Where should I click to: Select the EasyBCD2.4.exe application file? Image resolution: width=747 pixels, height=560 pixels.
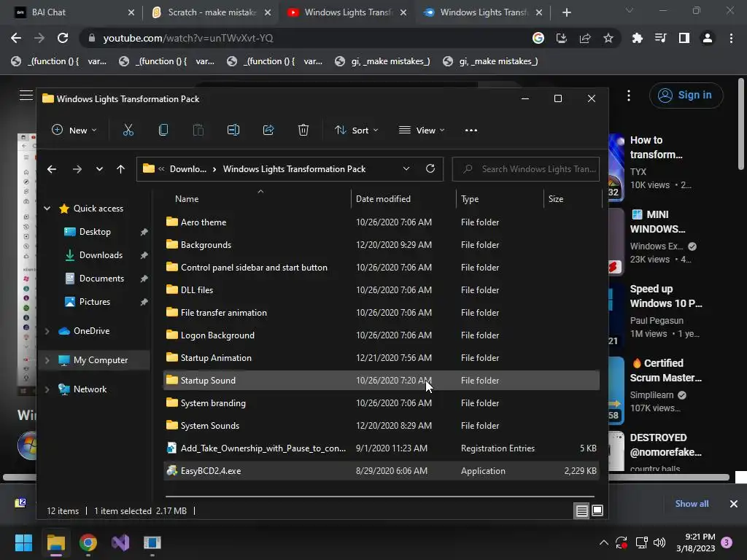coord(381,471)
